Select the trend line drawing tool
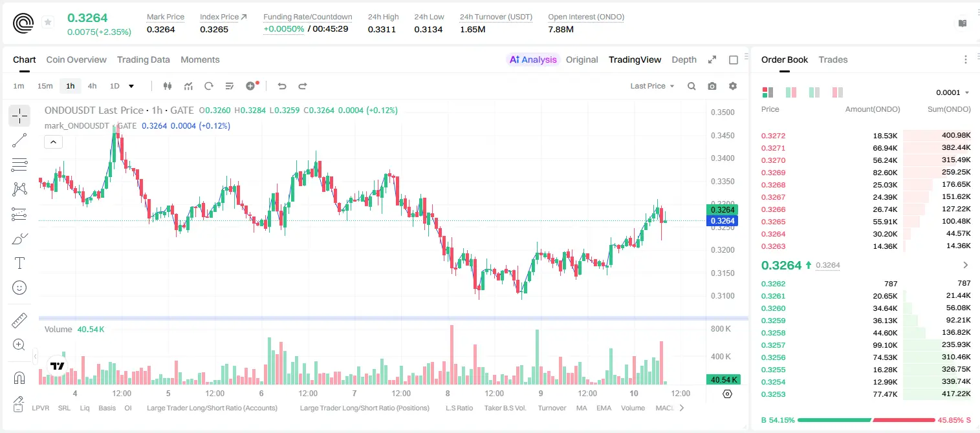Image resolution: width=980 pixels, height=433 pixels. point(19,140)
